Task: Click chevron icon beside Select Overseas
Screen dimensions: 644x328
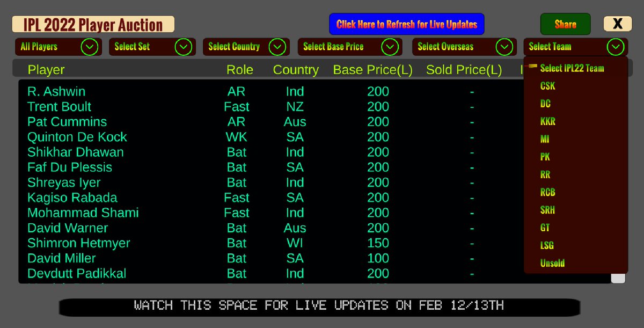Action: point(504,47)
